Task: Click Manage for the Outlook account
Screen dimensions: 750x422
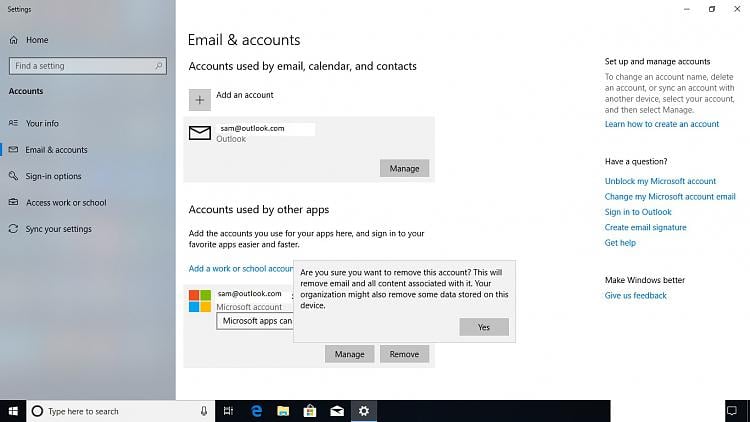Action: coord(404,168)
